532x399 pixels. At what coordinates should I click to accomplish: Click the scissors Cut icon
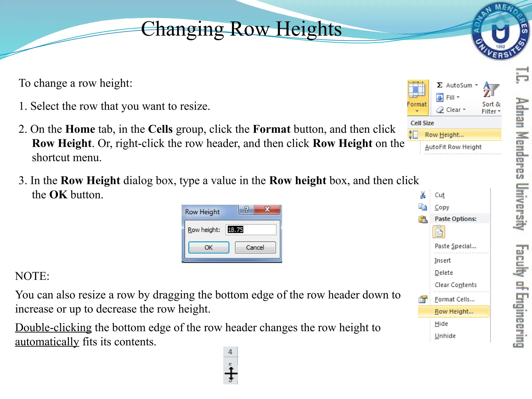click(x=423, y=195)
